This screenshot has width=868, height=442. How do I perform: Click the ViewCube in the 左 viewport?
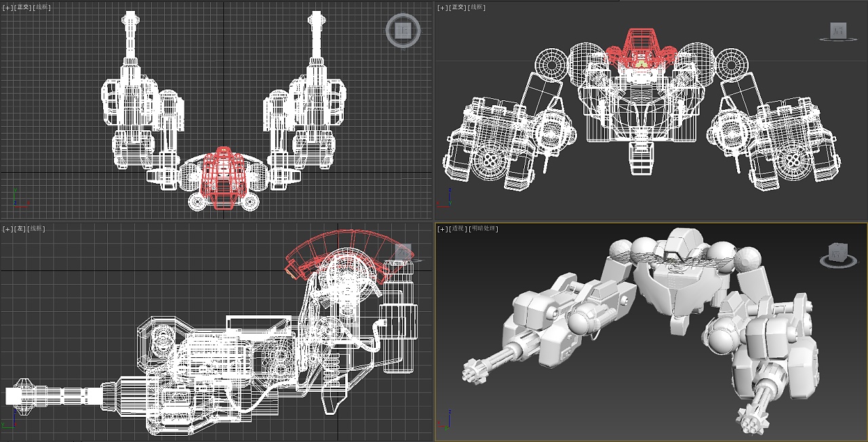pos(404,252)
